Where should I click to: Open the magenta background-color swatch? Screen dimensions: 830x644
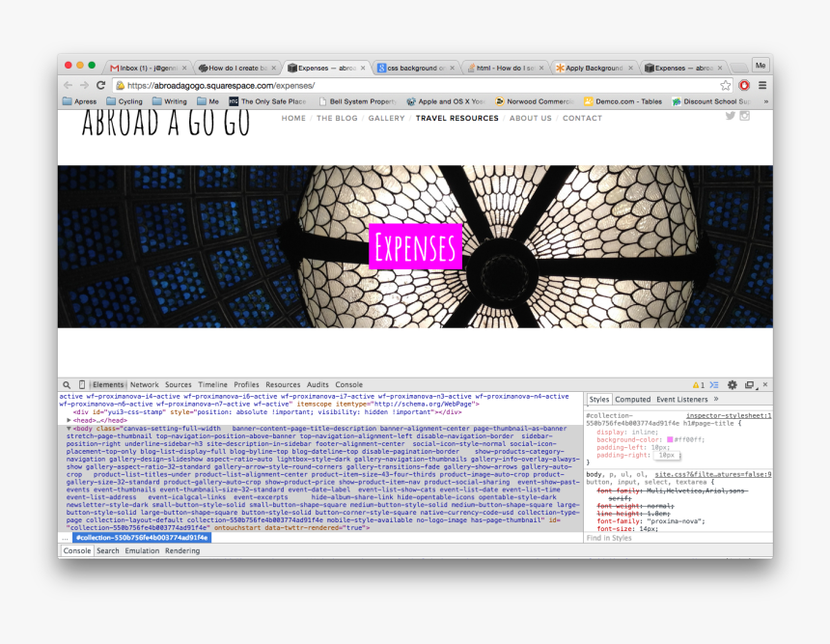pos(670,439)
